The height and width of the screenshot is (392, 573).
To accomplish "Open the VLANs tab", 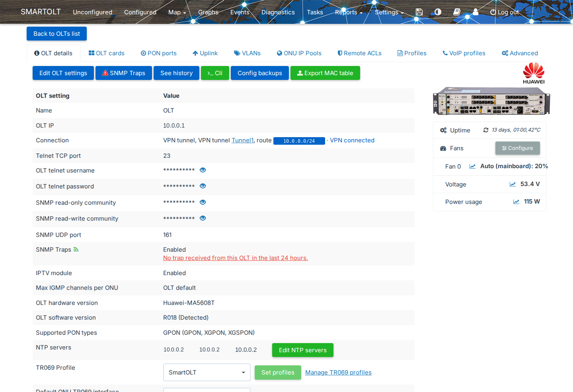I will [247, 53].
